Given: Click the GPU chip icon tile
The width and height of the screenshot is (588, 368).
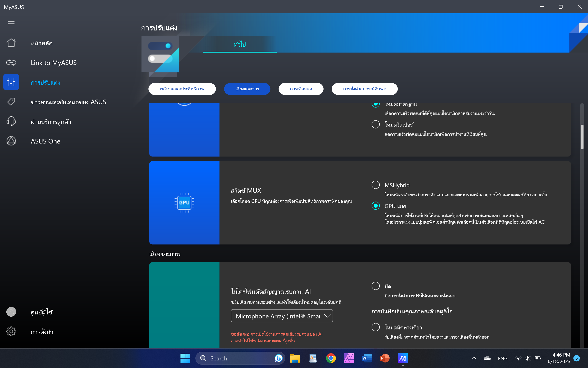Looking at the screenshot, I should pyautogui.click(x=184, y=203).
